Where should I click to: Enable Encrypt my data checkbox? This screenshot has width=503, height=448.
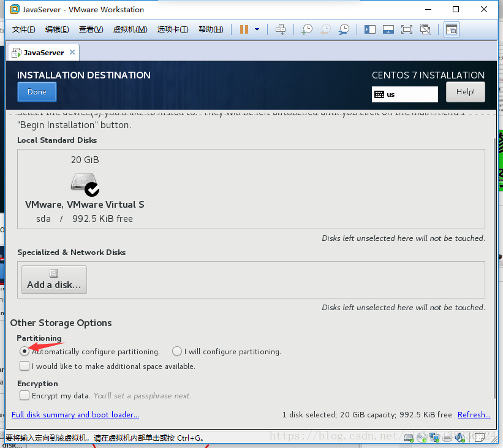coord(25,395)
